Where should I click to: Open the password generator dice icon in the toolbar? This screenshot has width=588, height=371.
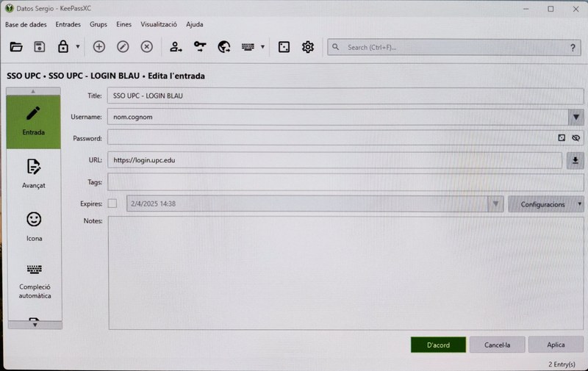tap(284, 47)
